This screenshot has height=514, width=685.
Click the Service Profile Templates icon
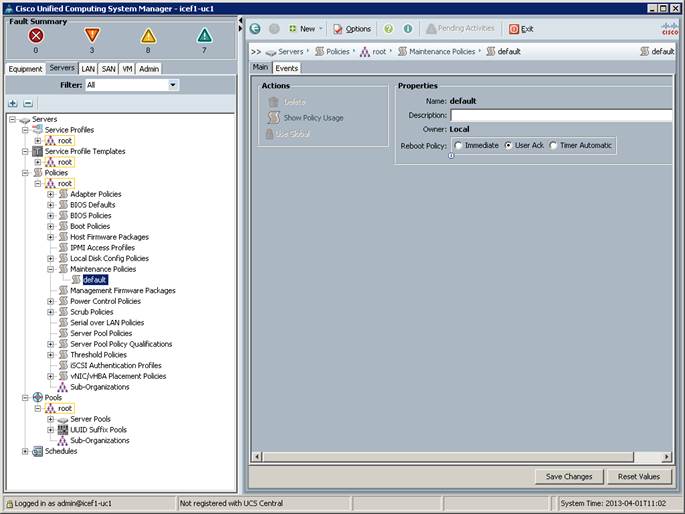pyautogui.click(x=38, y=151)
